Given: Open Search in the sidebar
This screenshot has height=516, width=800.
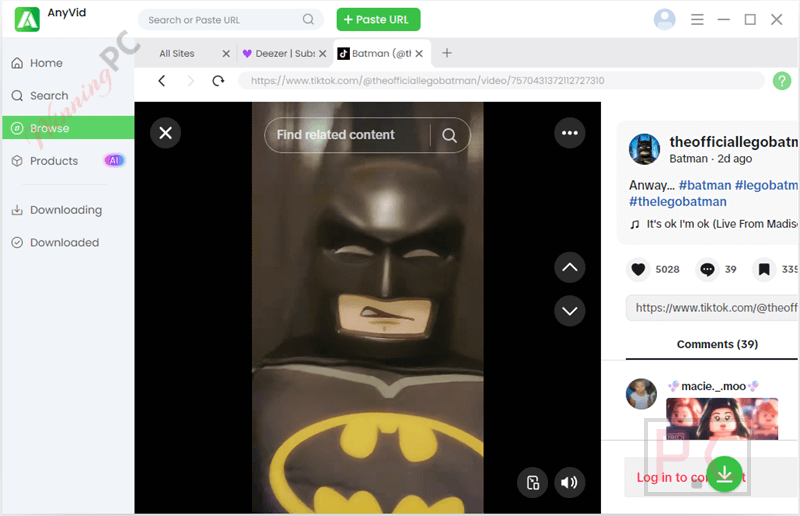Looking at the screenshot, I should tap(68, 95).
